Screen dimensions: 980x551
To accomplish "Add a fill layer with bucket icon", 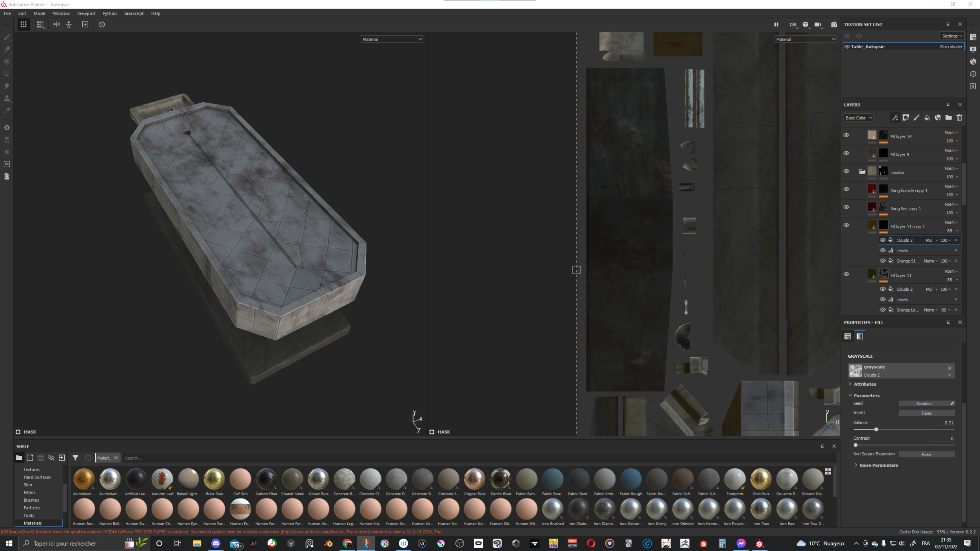I will tap(927, 118).
